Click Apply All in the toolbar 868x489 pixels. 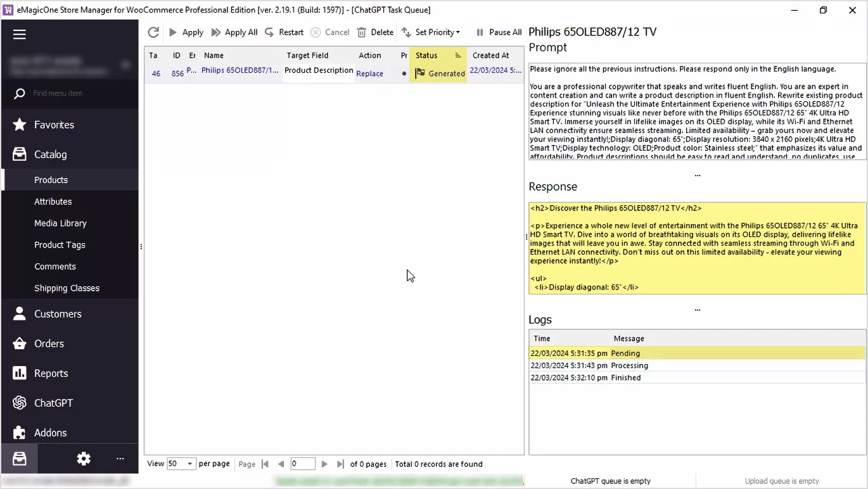point(234,32)
